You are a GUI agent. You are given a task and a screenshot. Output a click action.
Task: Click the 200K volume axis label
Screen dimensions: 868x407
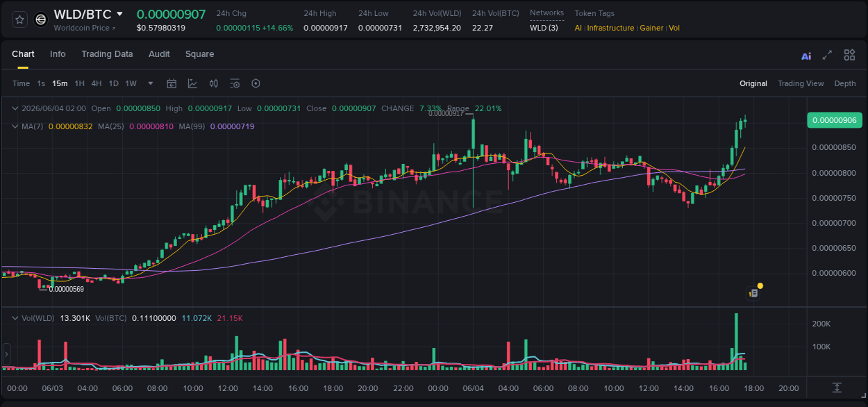point(821,324)
